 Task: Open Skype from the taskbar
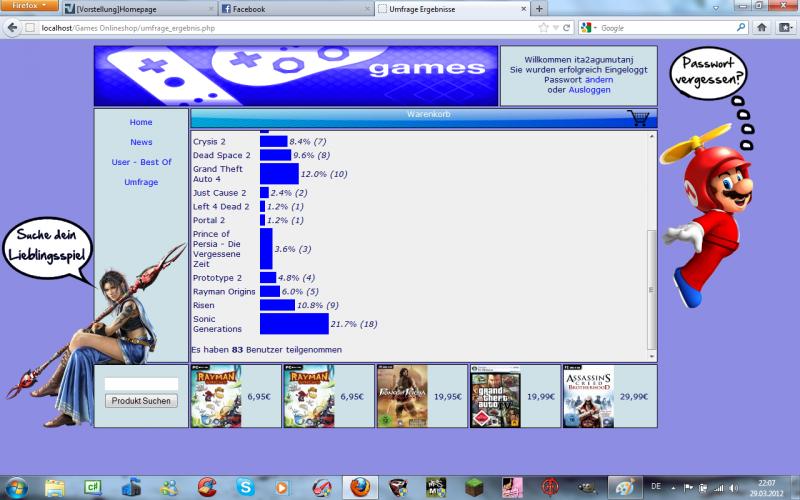244,487
